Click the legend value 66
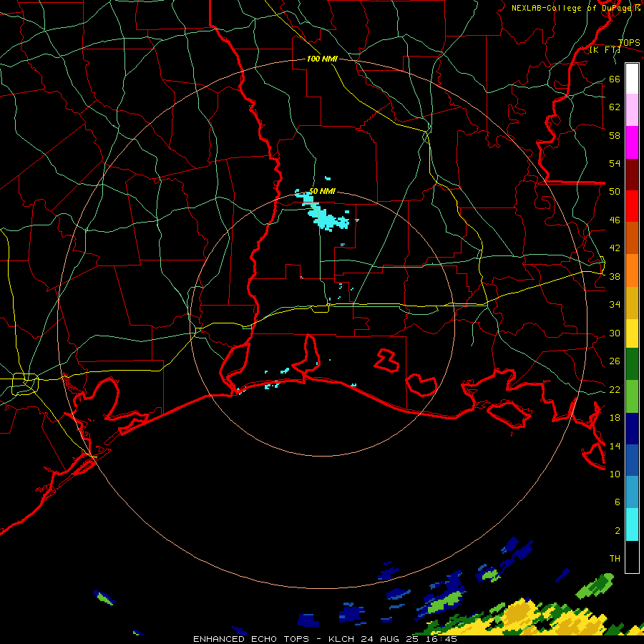Viewport: 644px width, 644px height. pos(615,79)
